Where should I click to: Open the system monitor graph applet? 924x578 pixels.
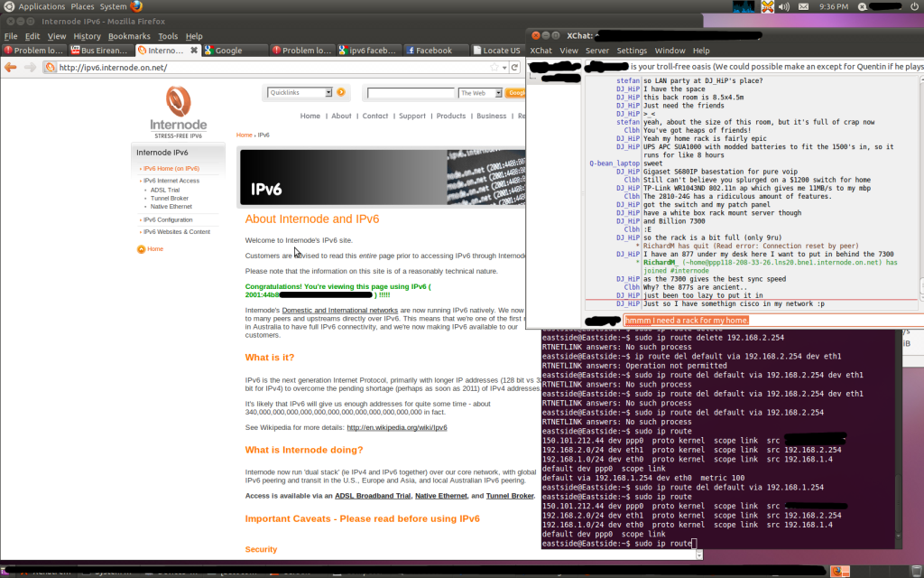[744, 6]
